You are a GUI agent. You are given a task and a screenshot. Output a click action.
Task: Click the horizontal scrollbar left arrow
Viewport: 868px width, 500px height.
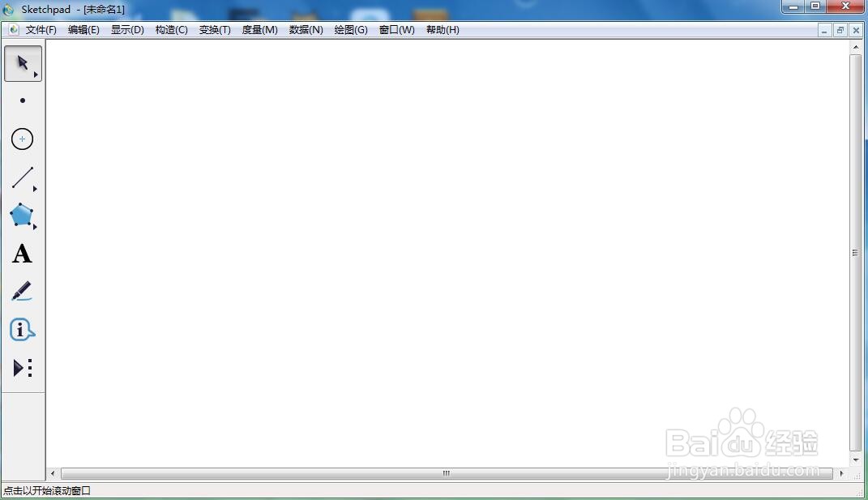coord(53,473)
